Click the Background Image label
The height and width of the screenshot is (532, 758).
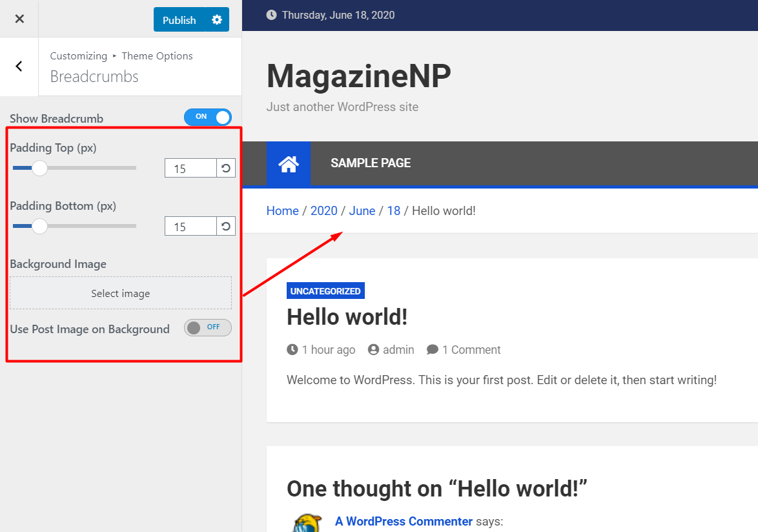58,264
